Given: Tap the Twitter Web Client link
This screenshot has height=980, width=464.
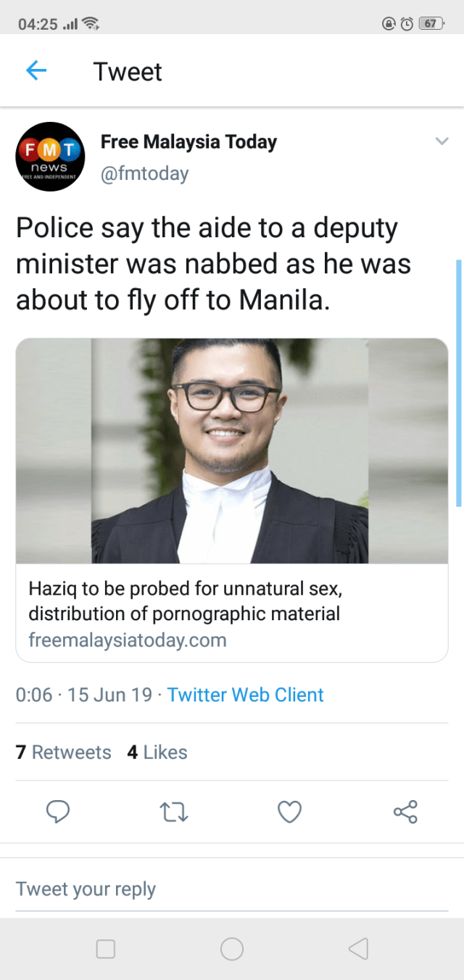Looking at the screenshot, I should 245,695.
